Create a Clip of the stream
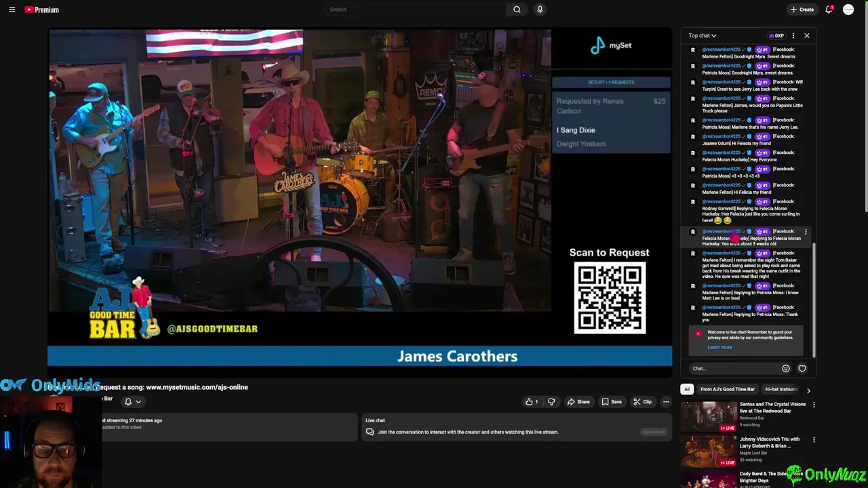The height and width of the screenshot is (488, 868). [x=642, y=402]
